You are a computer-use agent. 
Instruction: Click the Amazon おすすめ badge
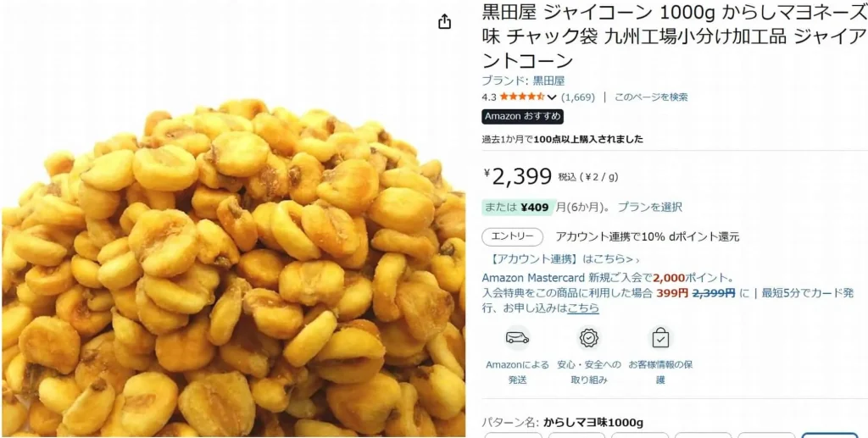522,117
